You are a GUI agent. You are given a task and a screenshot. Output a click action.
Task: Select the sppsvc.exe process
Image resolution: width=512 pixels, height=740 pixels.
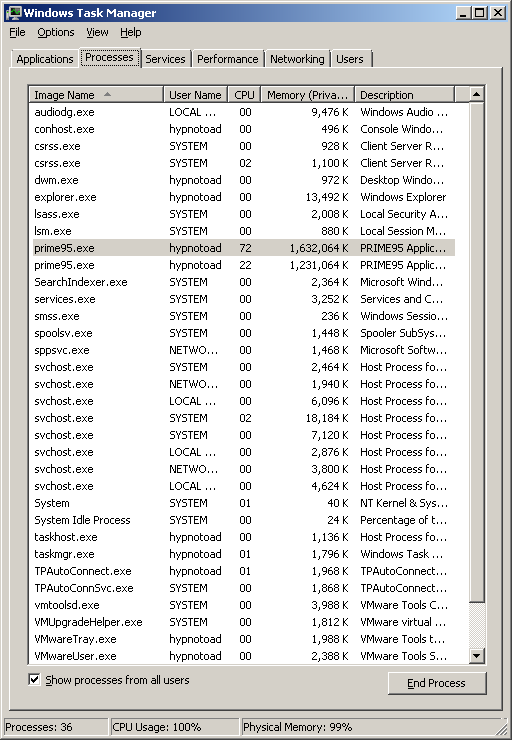(243, 350)
